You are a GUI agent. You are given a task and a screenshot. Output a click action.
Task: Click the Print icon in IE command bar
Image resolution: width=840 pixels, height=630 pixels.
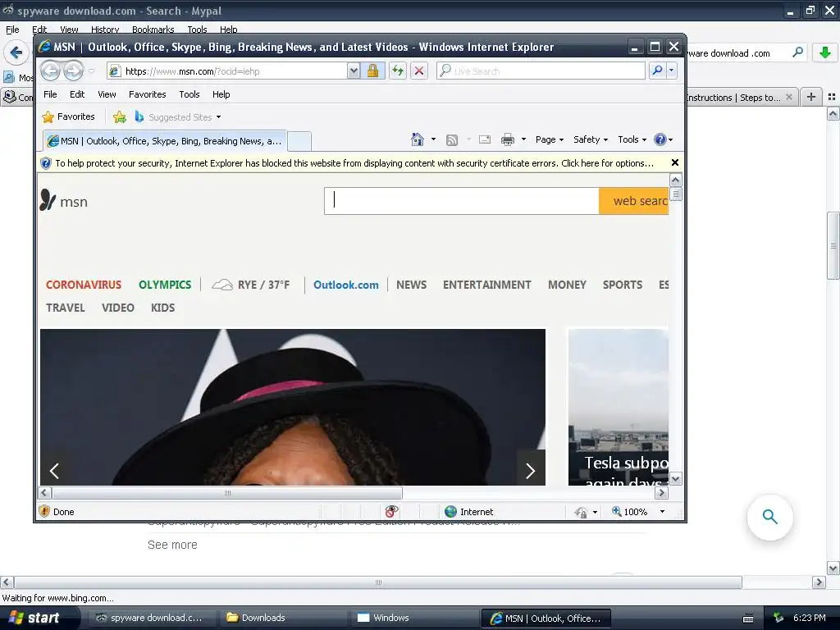507,139
